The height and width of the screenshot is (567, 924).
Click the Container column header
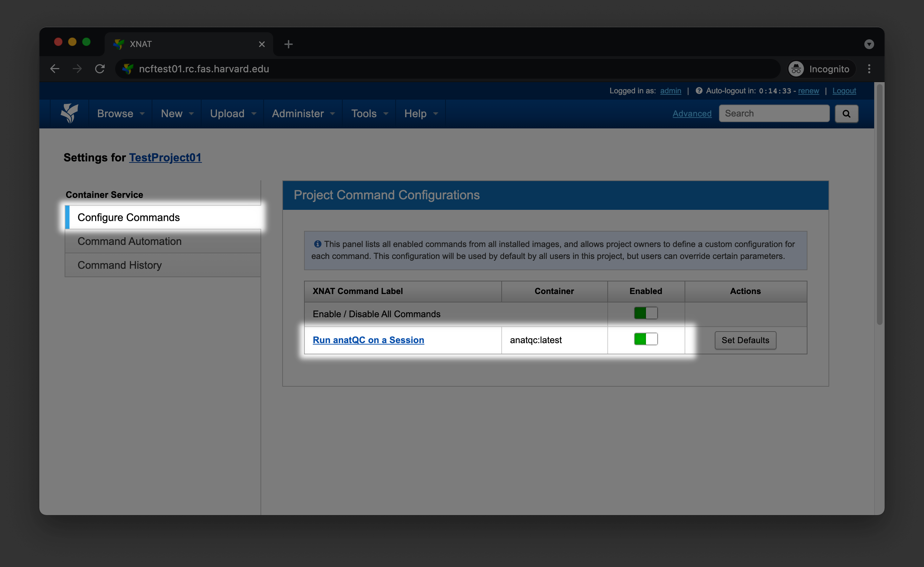pos(554,291)
